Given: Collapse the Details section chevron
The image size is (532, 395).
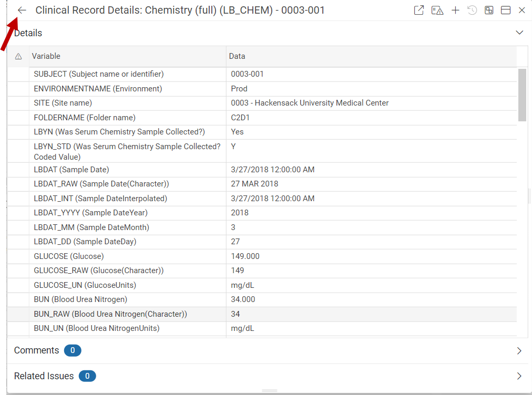Looking at the screenshot, I should point(519,33).
